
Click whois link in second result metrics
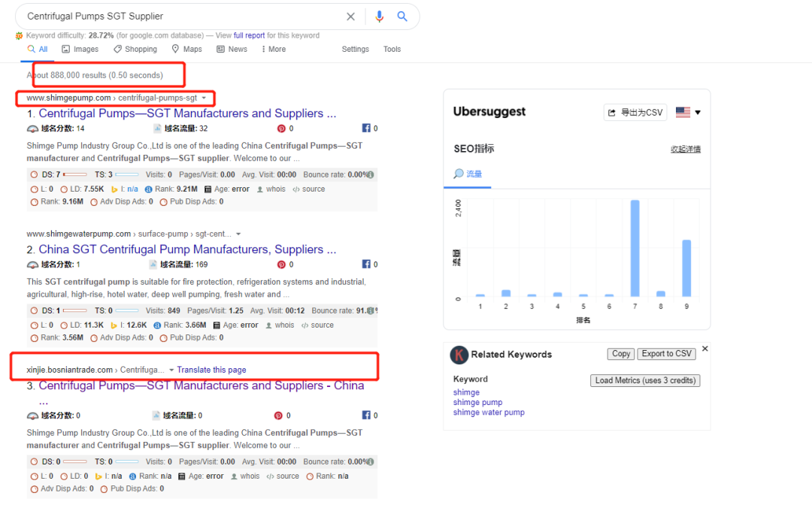(x=280, y=325)
